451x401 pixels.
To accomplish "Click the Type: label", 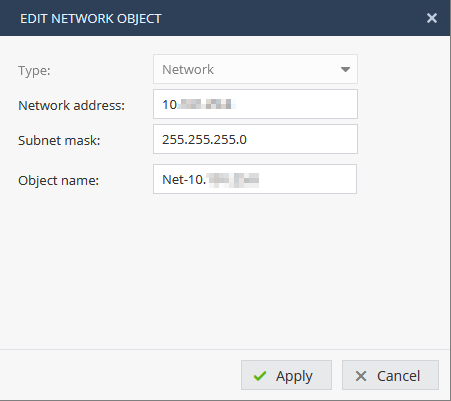I will pyautogui.click(x=34, y=71).
